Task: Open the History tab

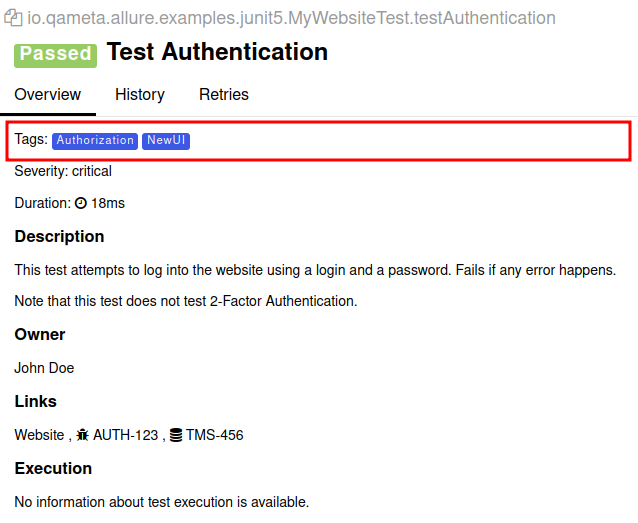Action: click(139, 95)
